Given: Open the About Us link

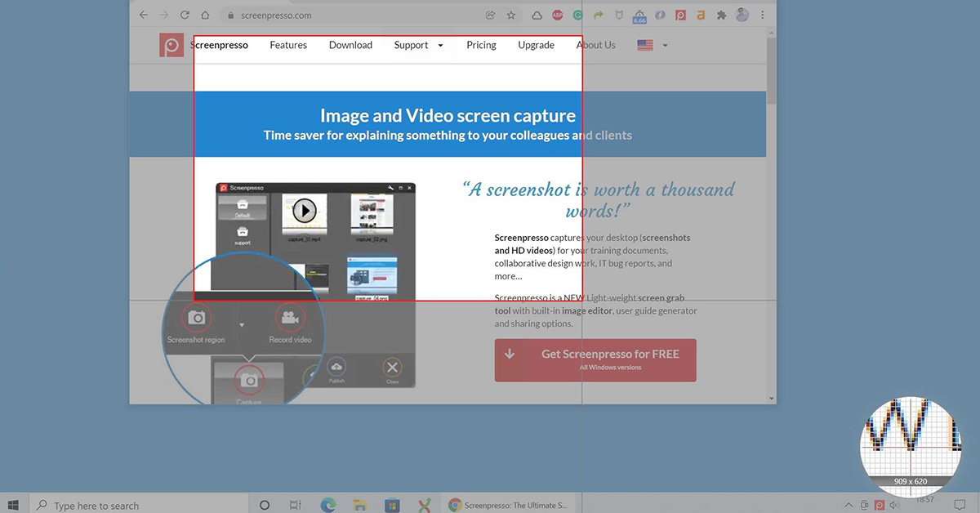Looking at the screenshot, I should point(596,45).
